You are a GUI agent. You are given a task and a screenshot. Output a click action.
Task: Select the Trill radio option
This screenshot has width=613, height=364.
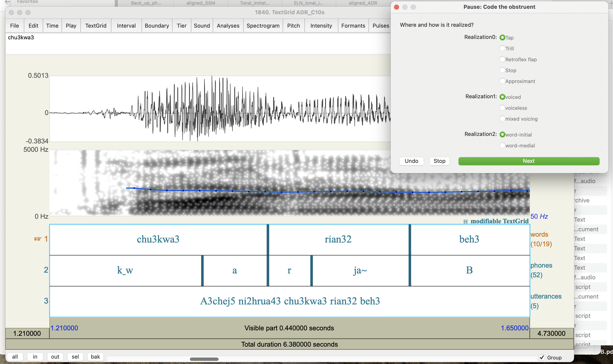[502, 48]
